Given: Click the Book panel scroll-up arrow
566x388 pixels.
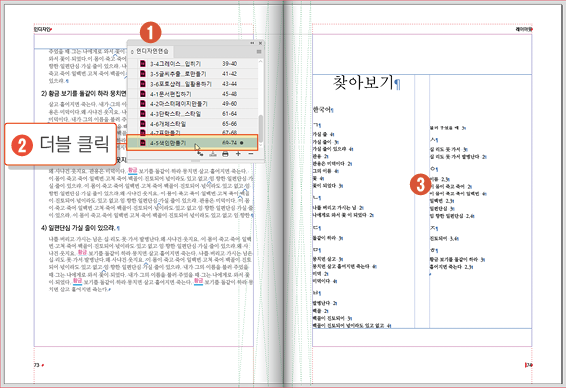Looking at the screenshot, I should point(260,61).
